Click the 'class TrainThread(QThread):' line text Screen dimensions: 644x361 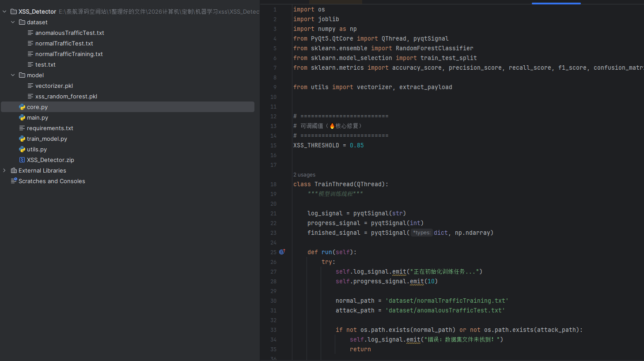click(x=341, y=184)
